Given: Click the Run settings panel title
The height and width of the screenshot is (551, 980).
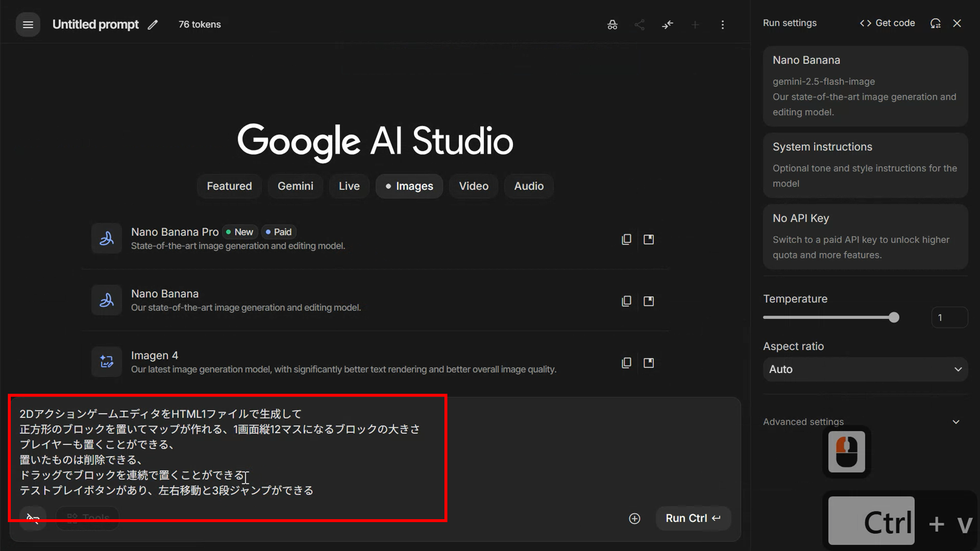Looking at the screenshot, I should tap(790, 23).
